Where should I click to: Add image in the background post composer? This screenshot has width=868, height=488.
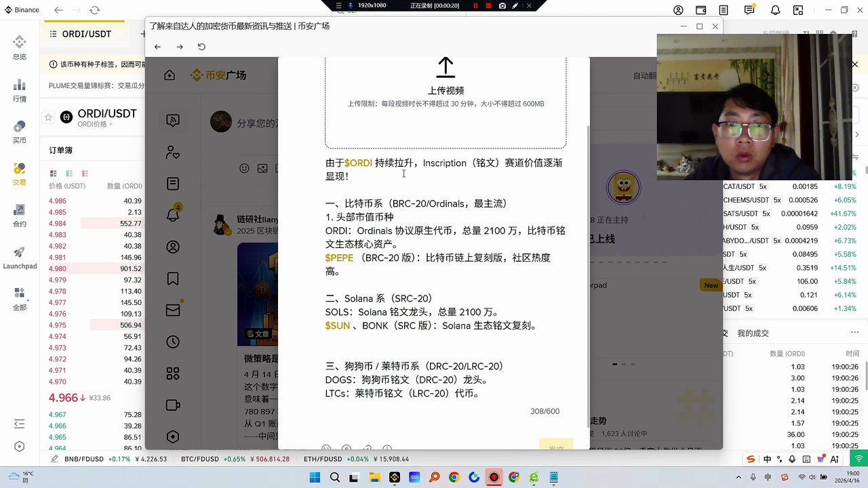(x=262, y=168)
